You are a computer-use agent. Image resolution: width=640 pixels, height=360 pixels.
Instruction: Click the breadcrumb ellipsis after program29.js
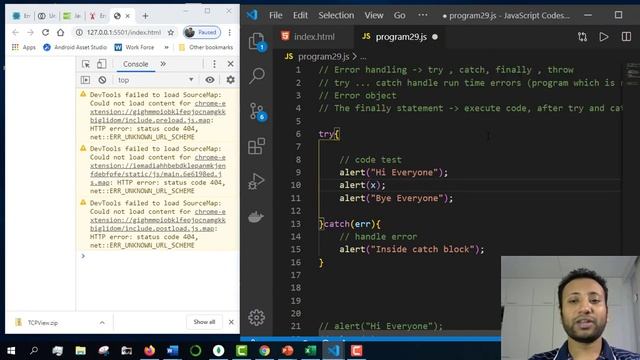tap(363, 56)
